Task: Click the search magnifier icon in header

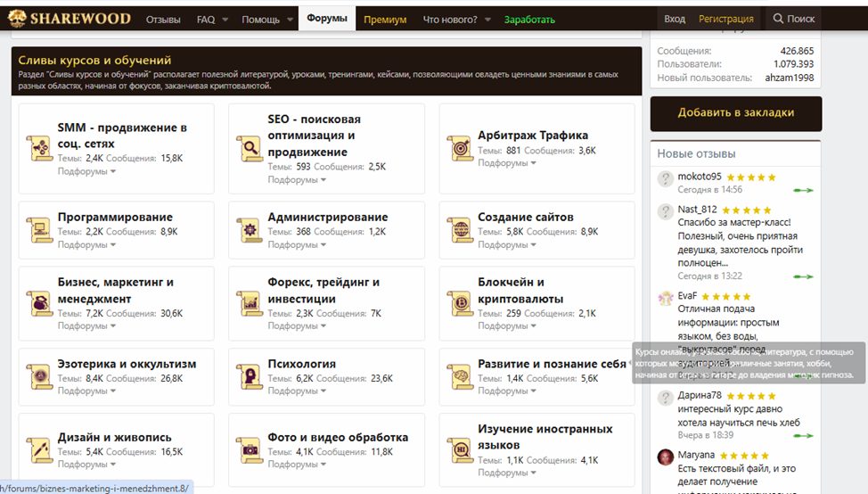Action: pos(778,18)
